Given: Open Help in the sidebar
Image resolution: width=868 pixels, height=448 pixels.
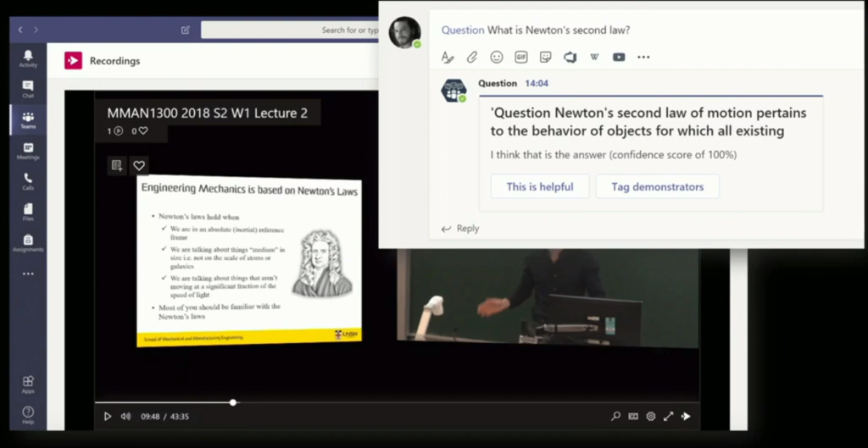Looking at the screenshot, I should coord(28,415).
